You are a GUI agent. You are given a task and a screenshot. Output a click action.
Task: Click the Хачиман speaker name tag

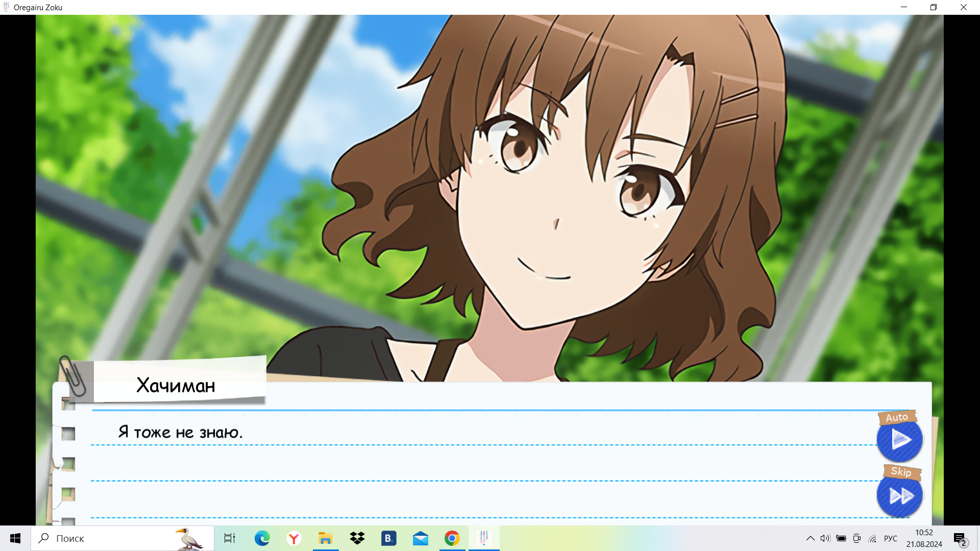(x=176, y=385)
